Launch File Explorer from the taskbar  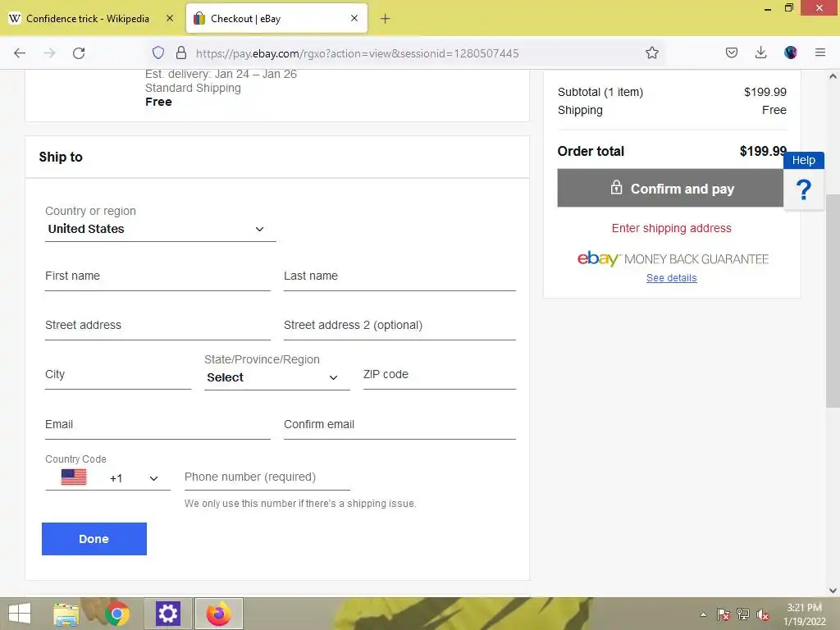66,614
